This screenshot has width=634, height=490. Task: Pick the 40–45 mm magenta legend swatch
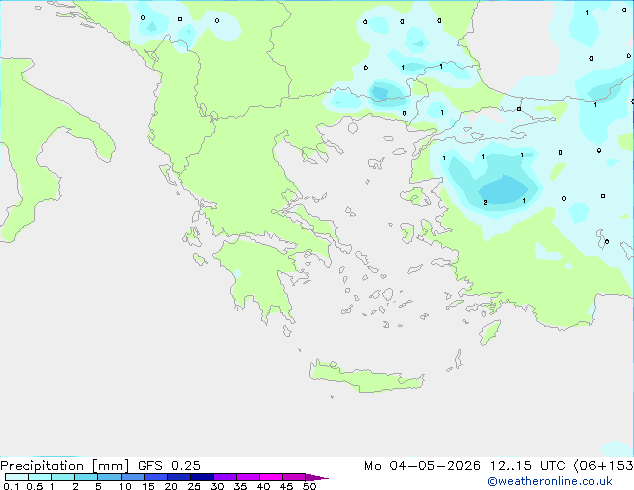point(271,477)
